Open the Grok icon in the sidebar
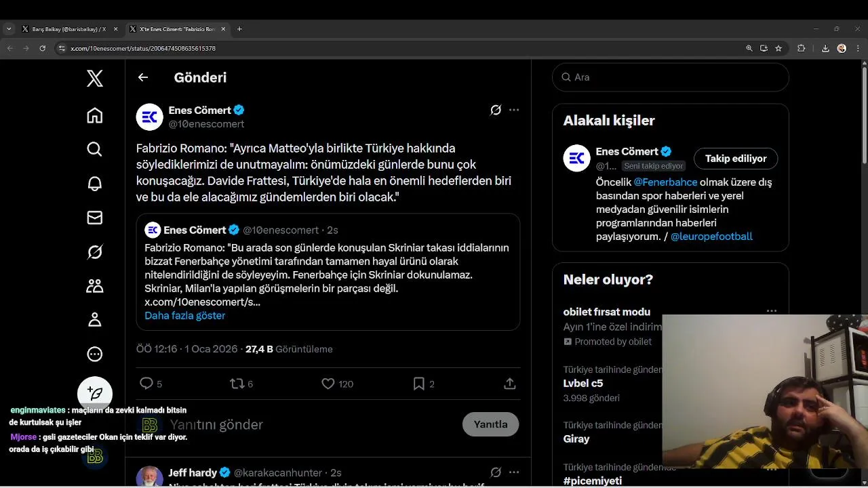The image size is (868, 488). click(x=95, y=252)
